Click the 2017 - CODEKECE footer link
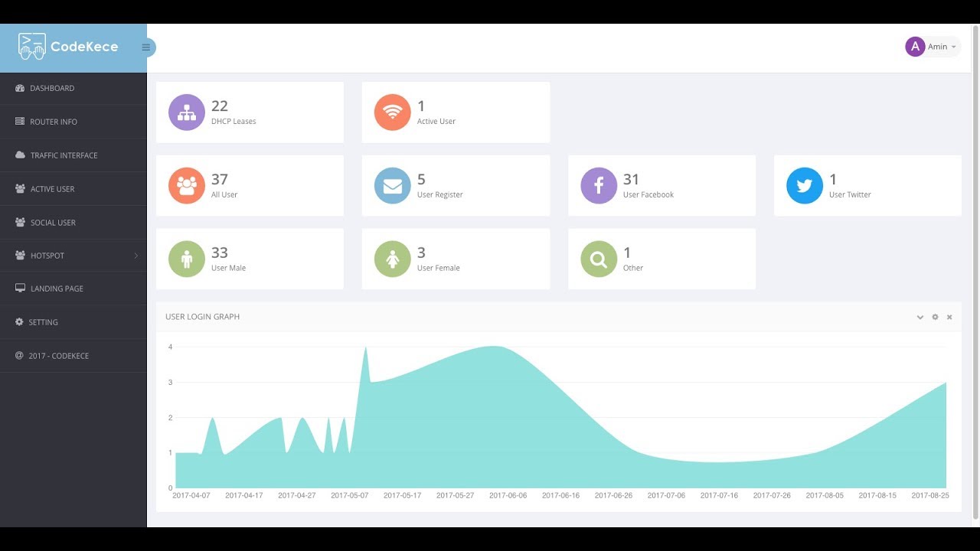 tap(73, 356)
